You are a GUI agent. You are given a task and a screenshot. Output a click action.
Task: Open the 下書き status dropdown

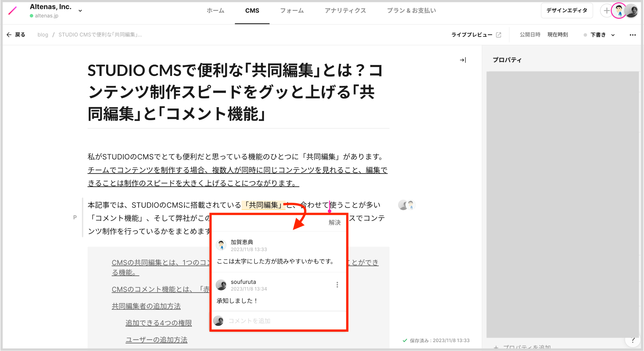pos(599,35)
